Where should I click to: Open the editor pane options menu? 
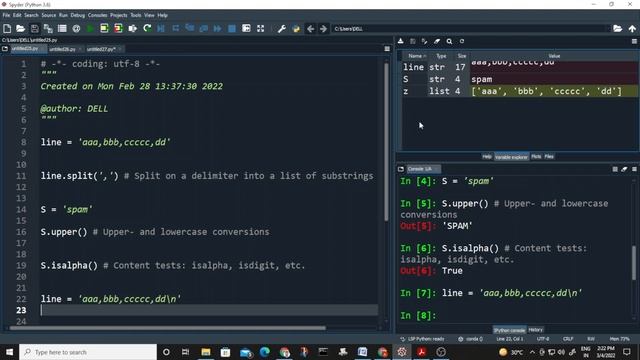[x=387, y=49]
